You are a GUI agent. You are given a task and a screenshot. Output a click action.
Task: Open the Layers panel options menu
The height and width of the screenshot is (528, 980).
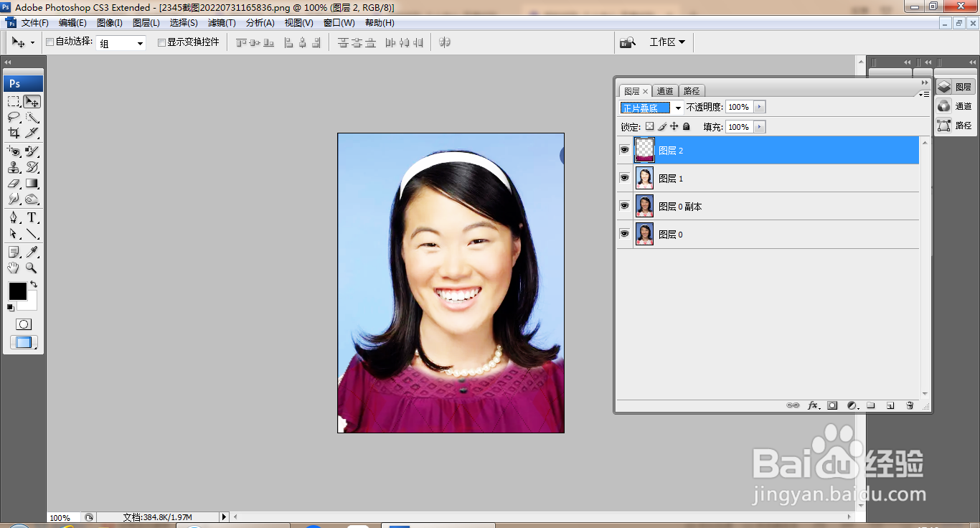click(x=925, y=93)
